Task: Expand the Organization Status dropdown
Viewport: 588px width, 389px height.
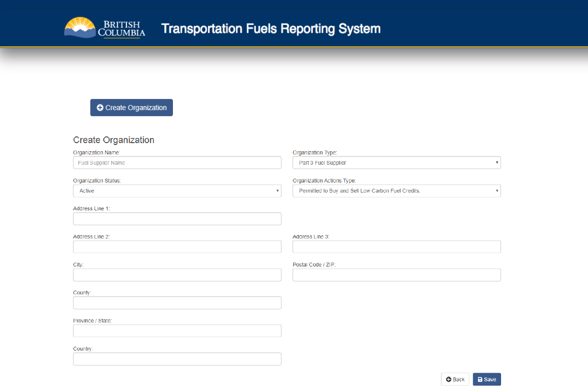Action: [177, 191]
